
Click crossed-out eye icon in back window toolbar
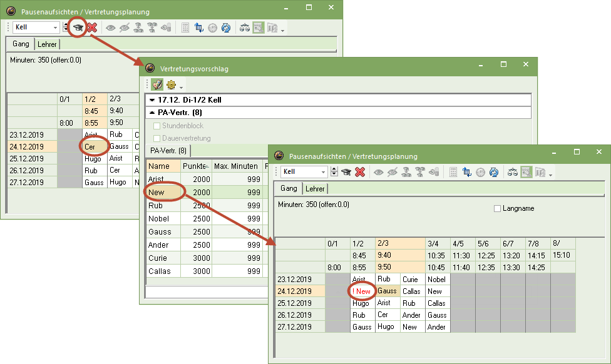[x=125, y=28]
